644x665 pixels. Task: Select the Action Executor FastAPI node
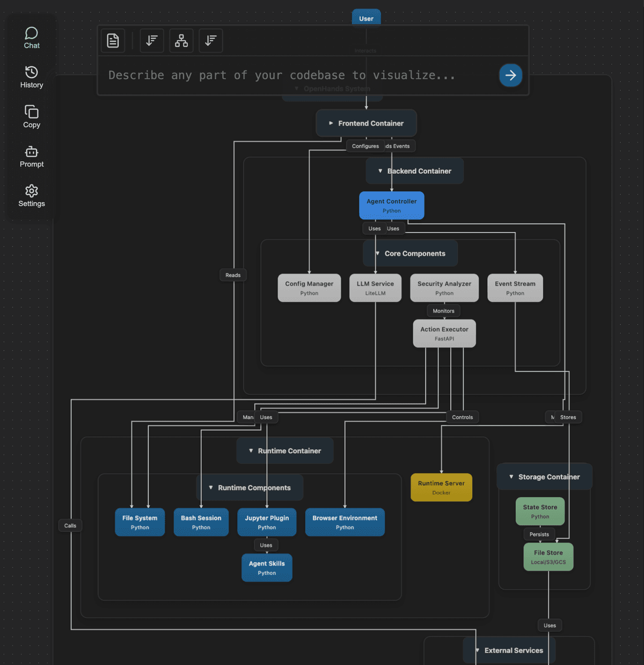[x=444, y=334]
